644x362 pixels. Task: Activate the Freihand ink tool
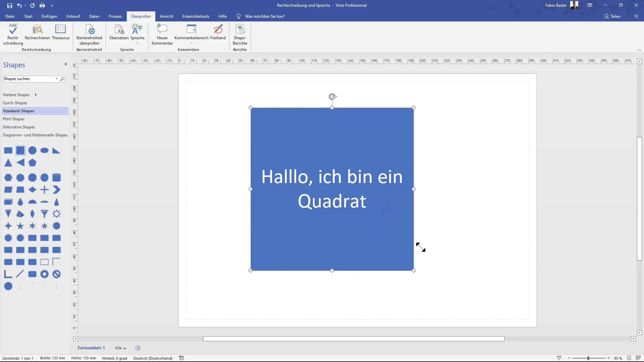218,32
